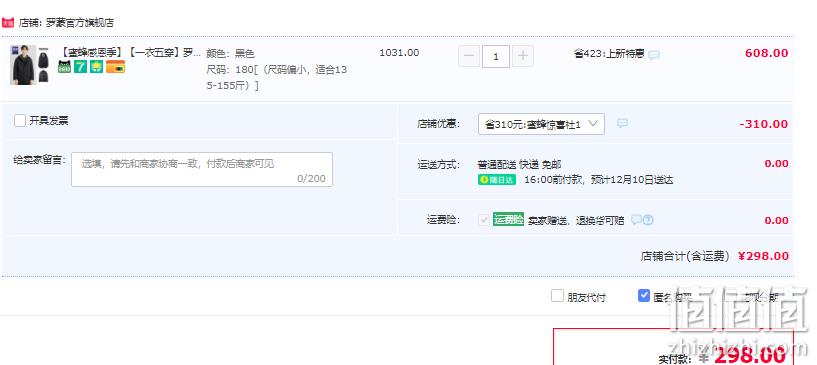The height and width of the screenshot is (365, 817).
Task: Click the original price 1031.00
Action: [x=399, y=53]
